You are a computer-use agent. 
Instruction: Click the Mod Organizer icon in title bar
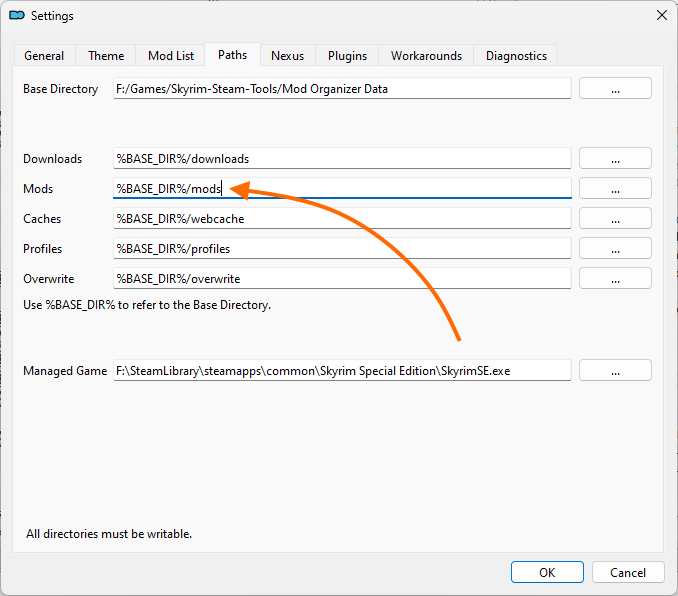pos(16,16)
